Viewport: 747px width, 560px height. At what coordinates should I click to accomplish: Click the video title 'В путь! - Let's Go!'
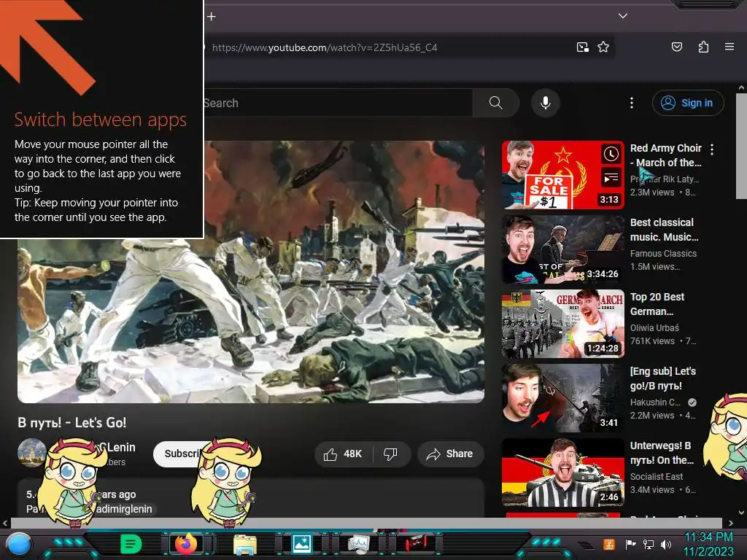(72, 422)
